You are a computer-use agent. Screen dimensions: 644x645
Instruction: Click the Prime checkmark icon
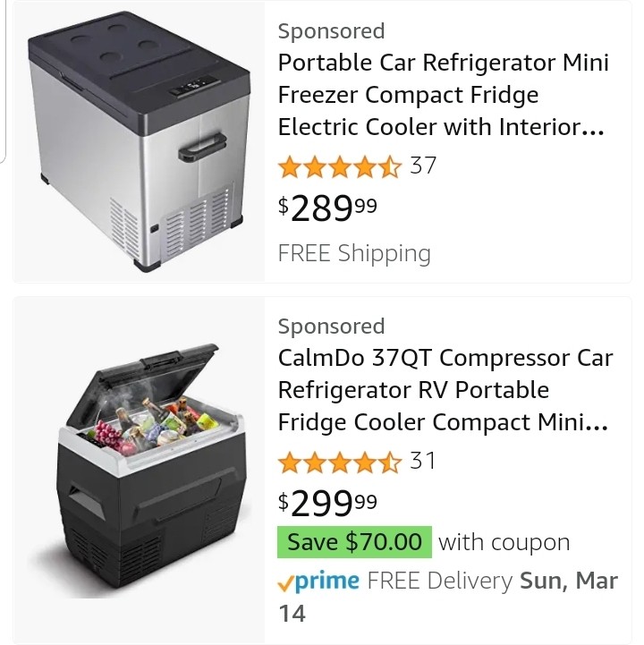pos(286,582)
